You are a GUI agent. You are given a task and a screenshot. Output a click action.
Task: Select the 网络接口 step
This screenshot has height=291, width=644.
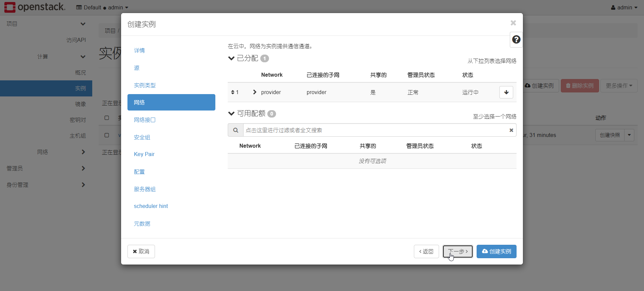[171, 120]
